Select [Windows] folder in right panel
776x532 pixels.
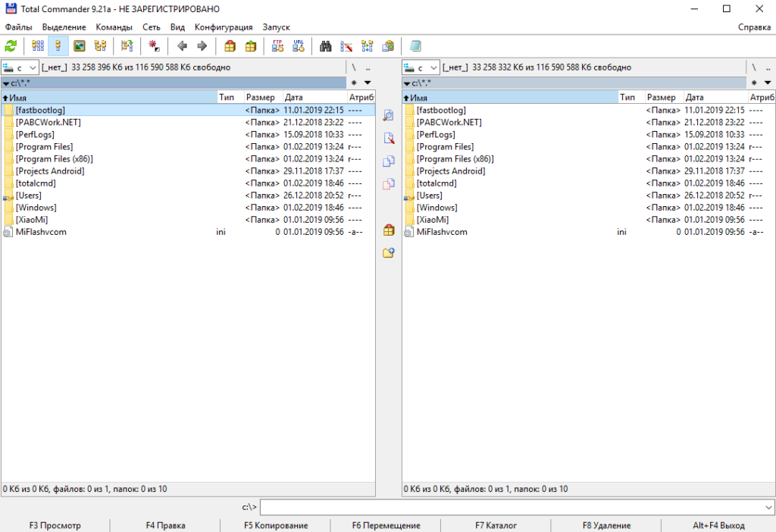(x=588, y=208)
